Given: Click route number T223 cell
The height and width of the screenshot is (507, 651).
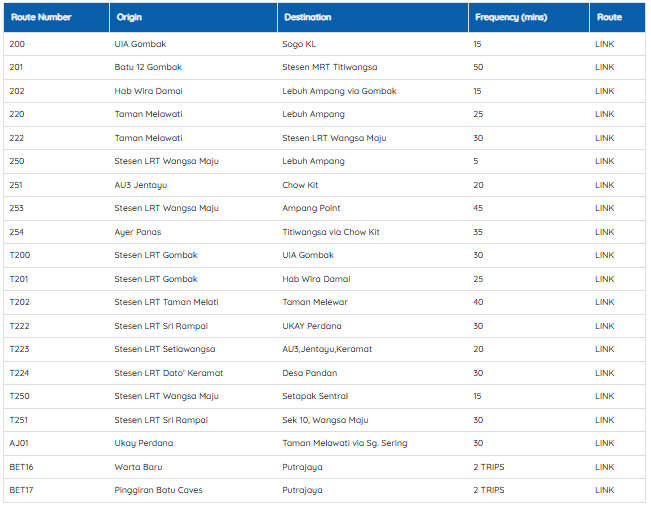Looking at the screenshot, I should click(20, 349).
